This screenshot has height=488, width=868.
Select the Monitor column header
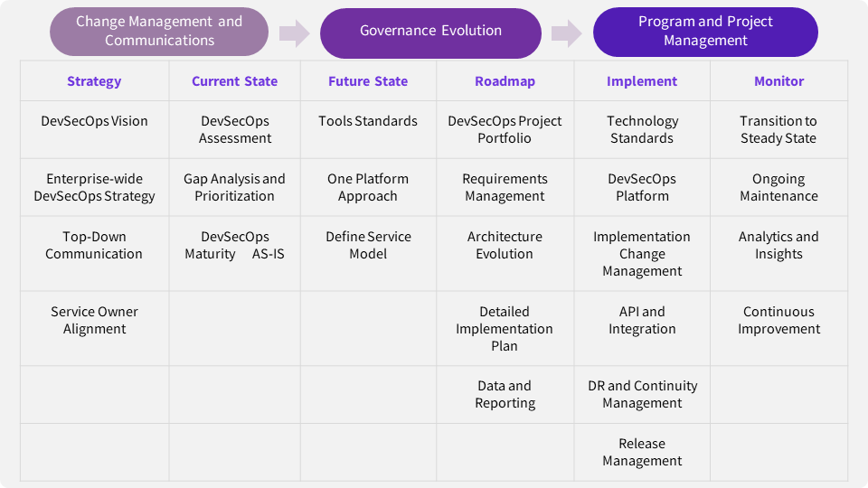[778, 81]
